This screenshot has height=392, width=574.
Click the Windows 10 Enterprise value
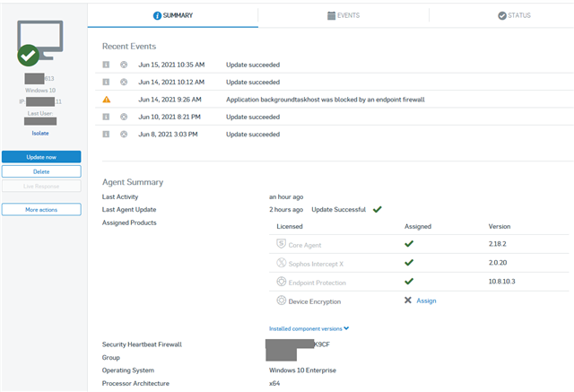[302, 370]
